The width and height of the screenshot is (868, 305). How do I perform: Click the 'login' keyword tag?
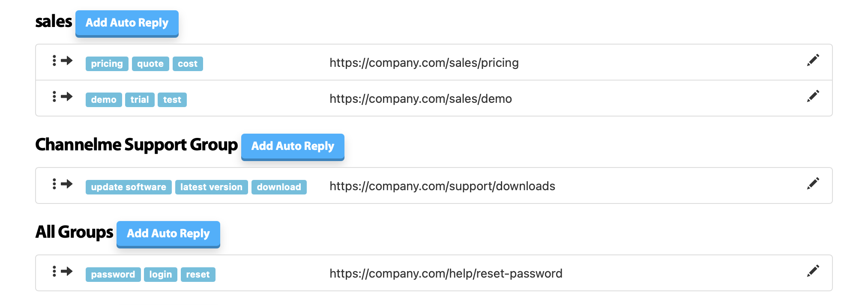161,275
